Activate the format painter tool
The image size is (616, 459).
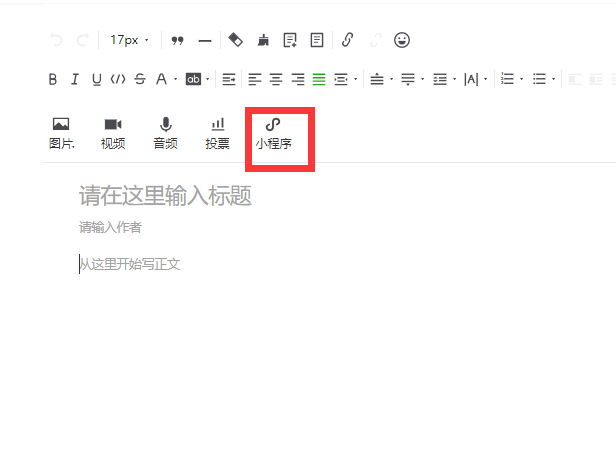pos(235,40)
